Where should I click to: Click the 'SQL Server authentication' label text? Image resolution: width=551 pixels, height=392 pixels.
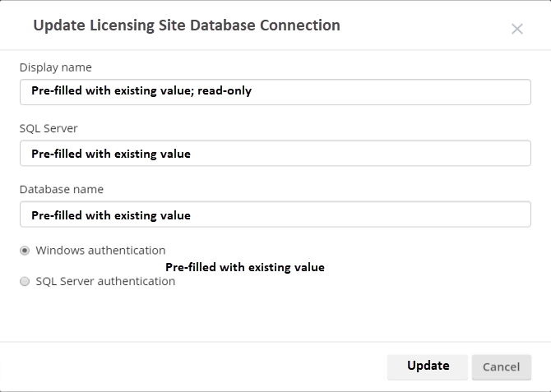[x=105, y=281]
